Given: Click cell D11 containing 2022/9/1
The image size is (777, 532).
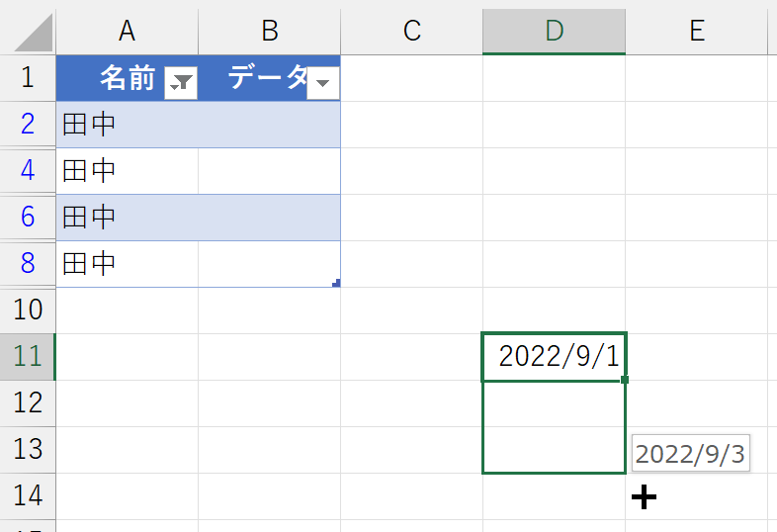Looking at the screenshot, I should point(554,357).
